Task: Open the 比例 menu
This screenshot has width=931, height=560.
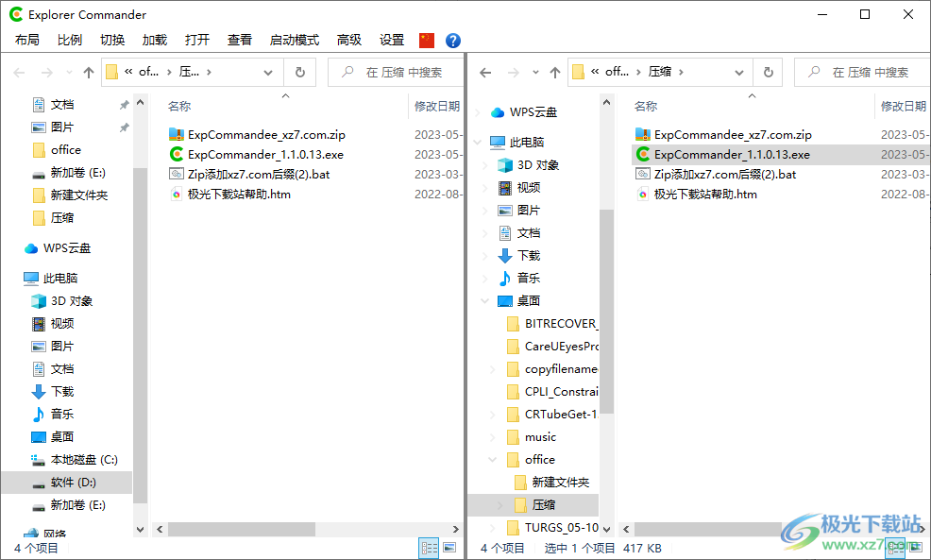Action: [x=70, y=40]
